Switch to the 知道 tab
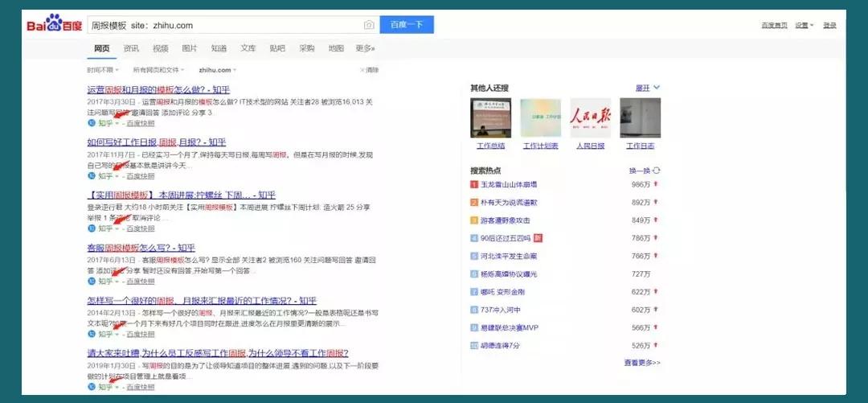The height and width of the screenshot is (403, 868). 219,48
